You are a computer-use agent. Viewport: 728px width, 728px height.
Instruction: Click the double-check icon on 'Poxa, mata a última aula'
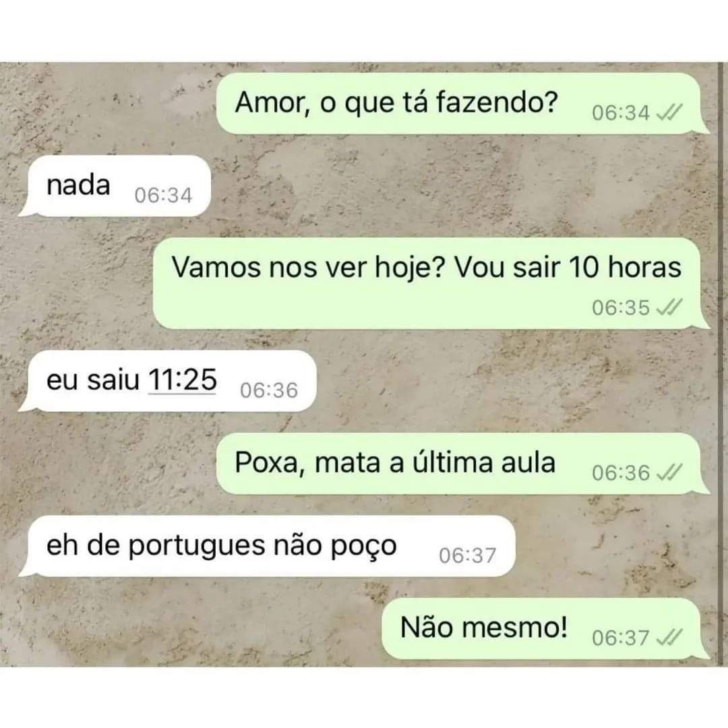(x=669, y=472)
